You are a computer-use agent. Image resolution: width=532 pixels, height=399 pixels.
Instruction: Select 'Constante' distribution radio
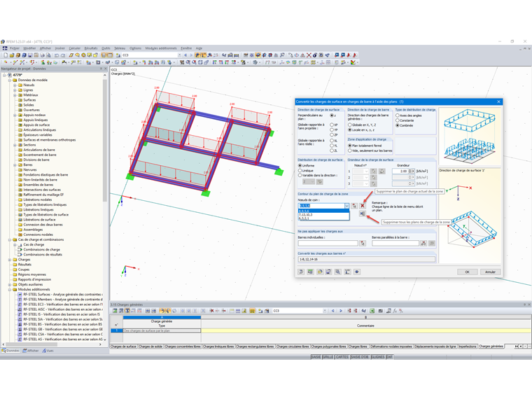(x=398, y=120)
